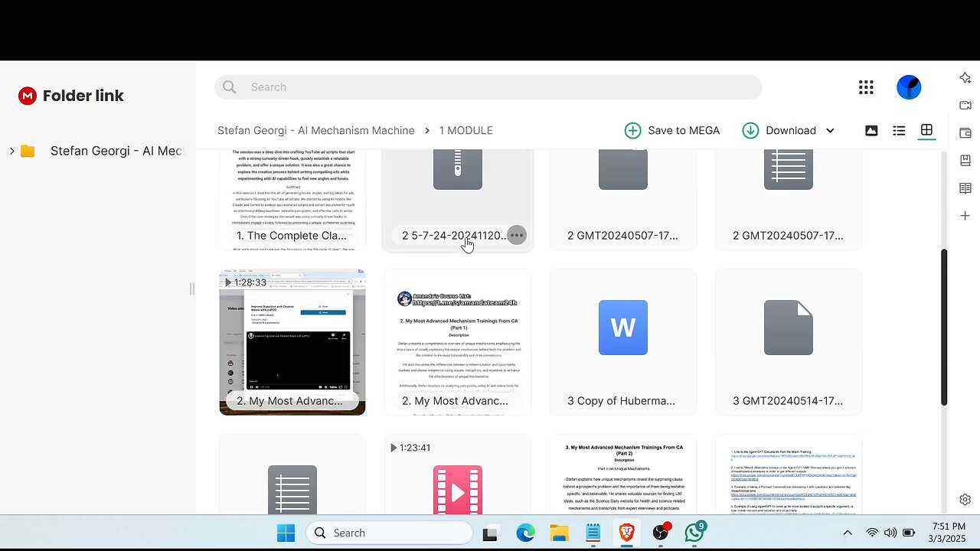980x551 pixels.
Task: Open the text file thumbnail in the bottom row
Action: [x=292, y=474]
